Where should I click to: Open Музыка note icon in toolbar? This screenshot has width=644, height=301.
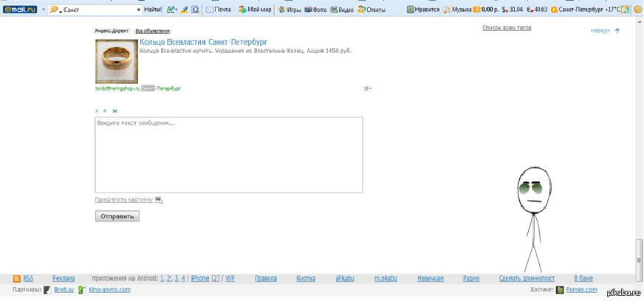coord(447,10)
